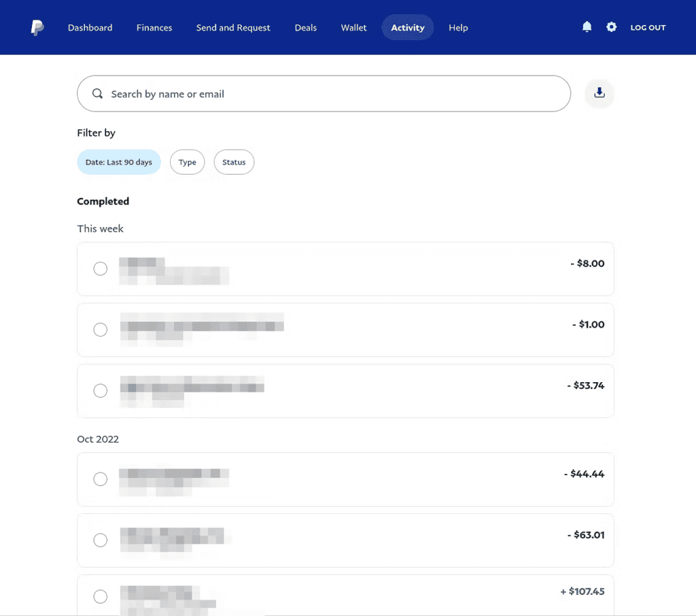Open the notifications bell
This screenshot has height=616, width=696.
(x=587, y=27)
